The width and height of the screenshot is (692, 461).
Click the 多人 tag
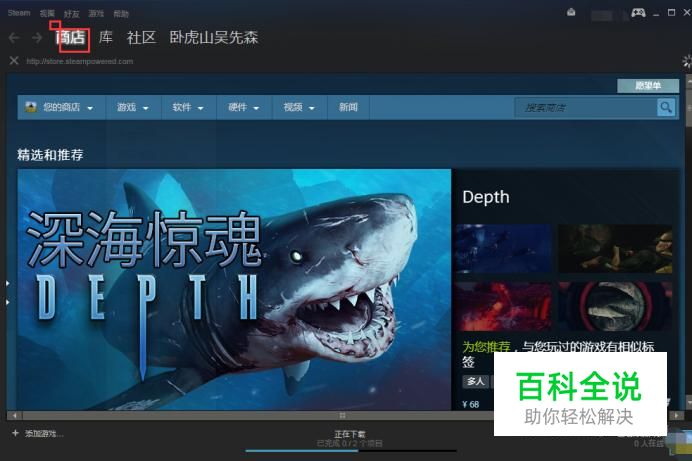[x=475, y=381]
